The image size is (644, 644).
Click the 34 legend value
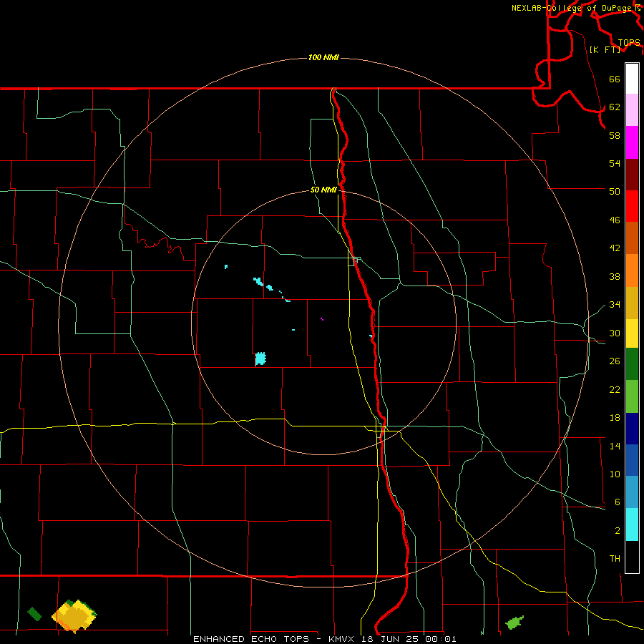[x=615, y=305]
